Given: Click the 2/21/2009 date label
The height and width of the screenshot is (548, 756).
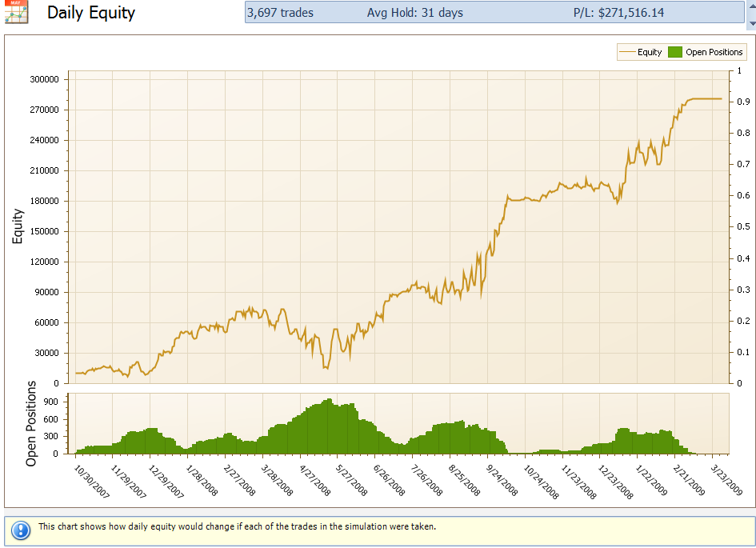Looking at the screenshot, I should click(x=690, y=481).
